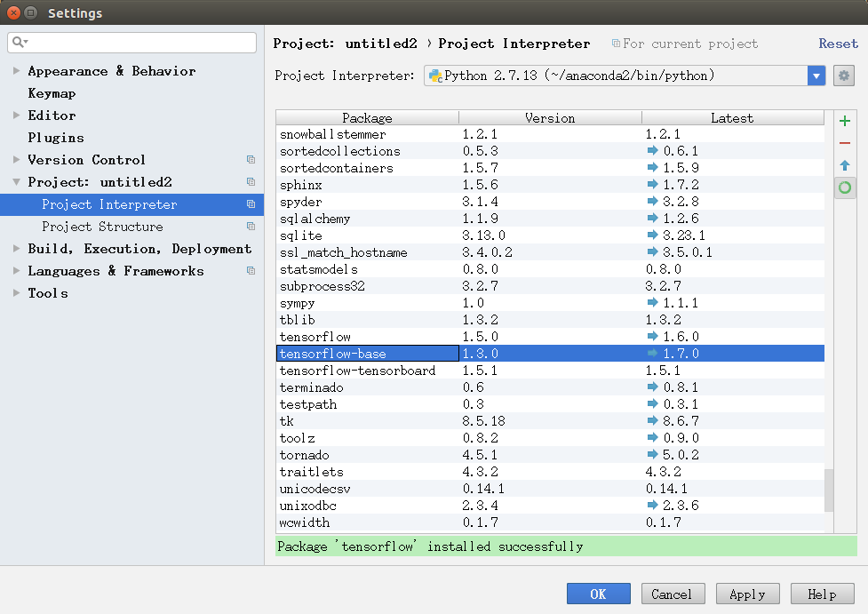Toggle the green circle conda environments icon
The height and width of the screenshot is (614, 868).
(844, 187)
